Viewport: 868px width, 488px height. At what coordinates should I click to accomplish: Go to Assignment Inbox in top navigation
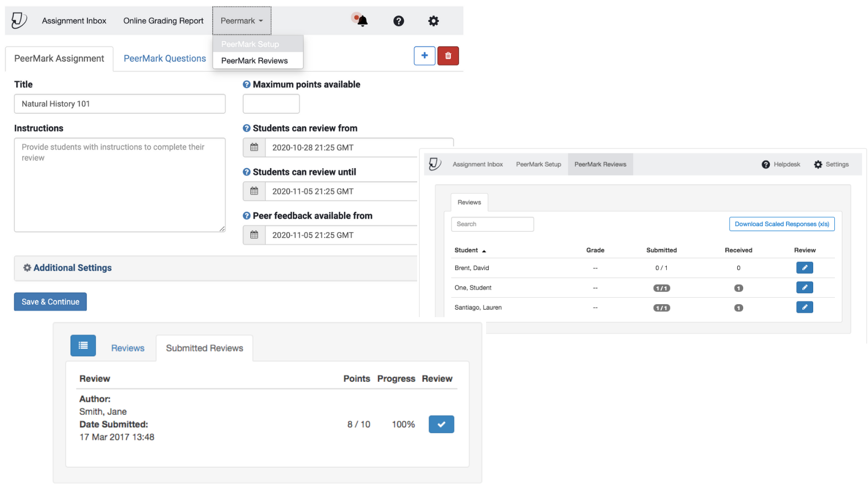[74, 21]
